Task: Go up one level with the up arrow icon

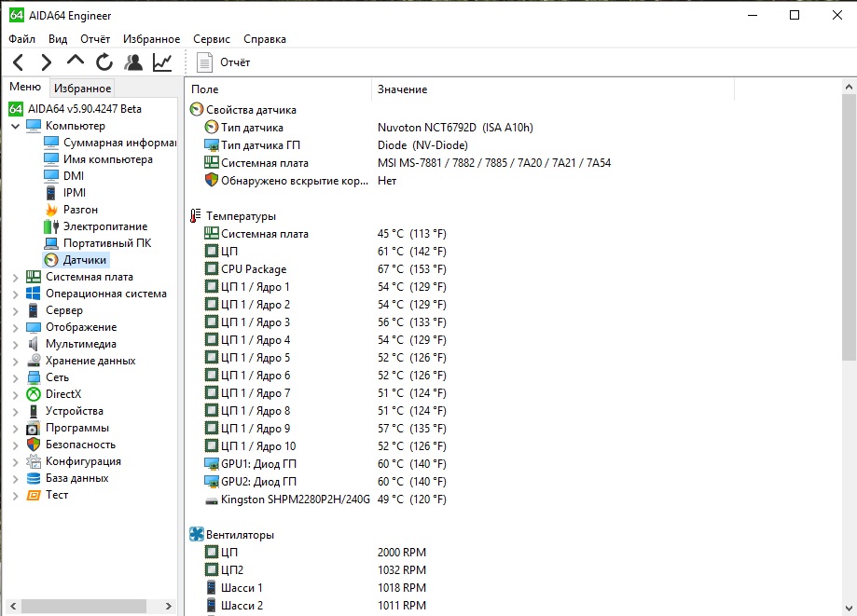Action: click(76, 60)
